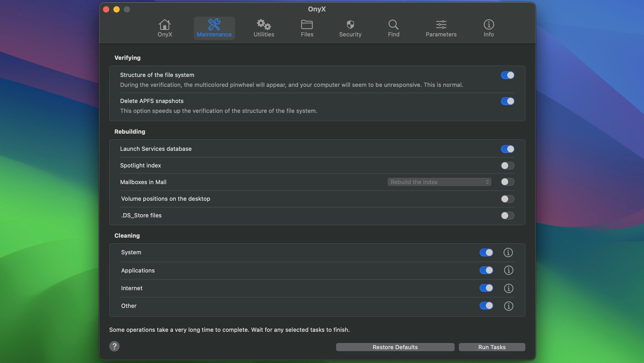Viewport: 644px width, 363px height.
Task: Click Run Tasks
Action: coord(492,347)
